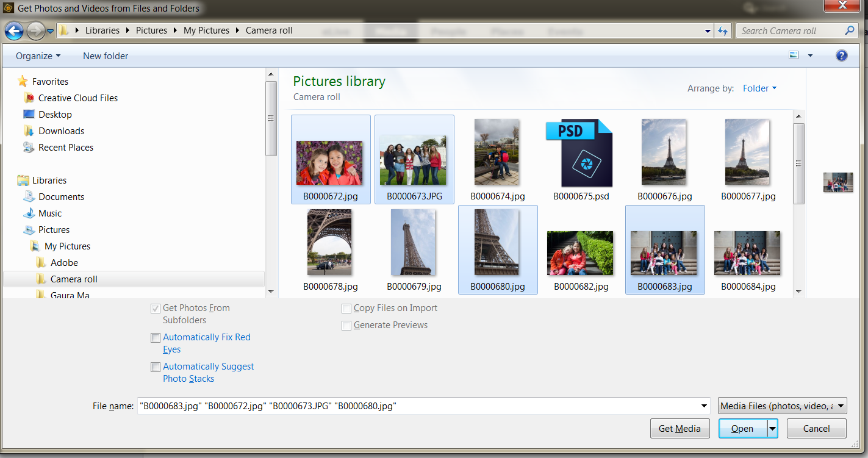Open Creative Cloud Files from the sidebar
The width and height of the screenshot is (868, 458).
tap(77, 98)
